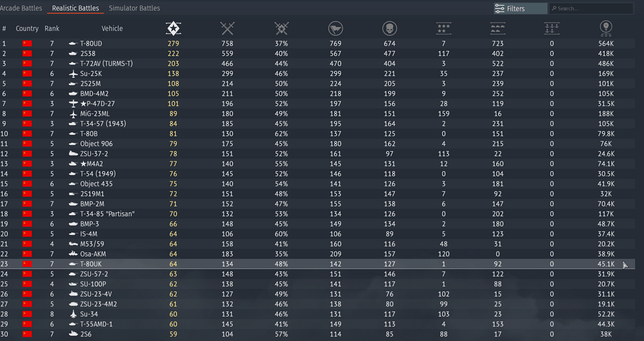Image resolution: width=644 pixels, height=341 pixels.
Task: Sort by the score medal column icon
Action: (606, 28)
